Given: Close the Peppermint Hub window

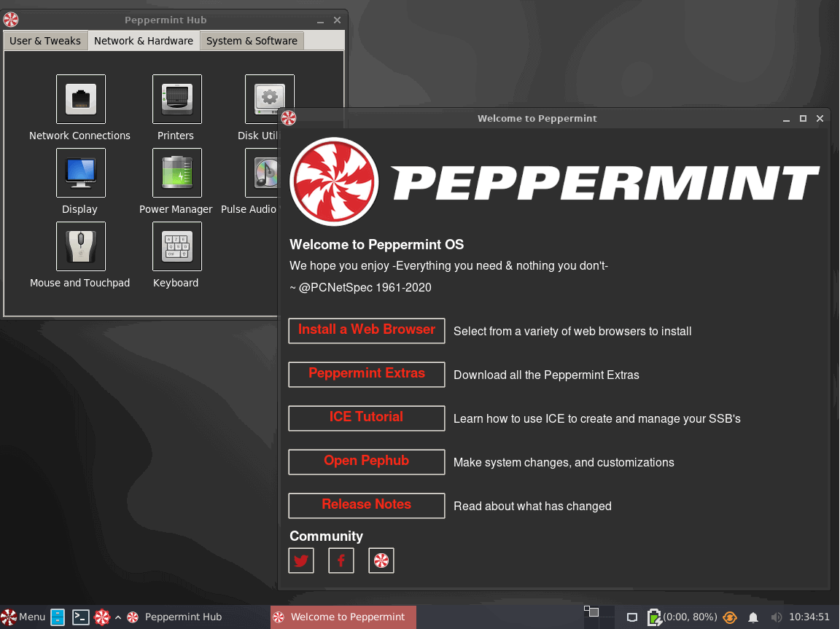Looking at the screenshot, I should pyautogui.click(x=337, y=20).
